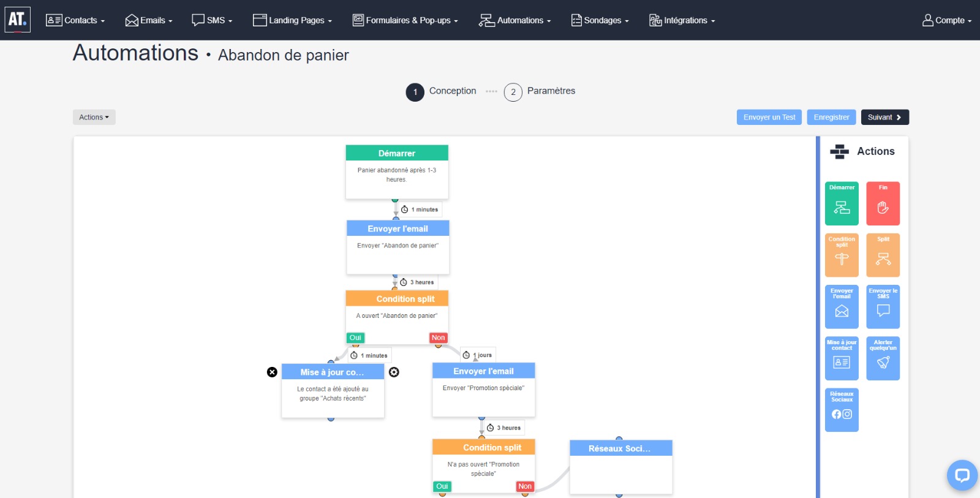The height and width of the screenshot is (498, 980).
Task: Click the Démarrer action tile in Actions panel
Action: pyautogui.click(x=842, y=203)
